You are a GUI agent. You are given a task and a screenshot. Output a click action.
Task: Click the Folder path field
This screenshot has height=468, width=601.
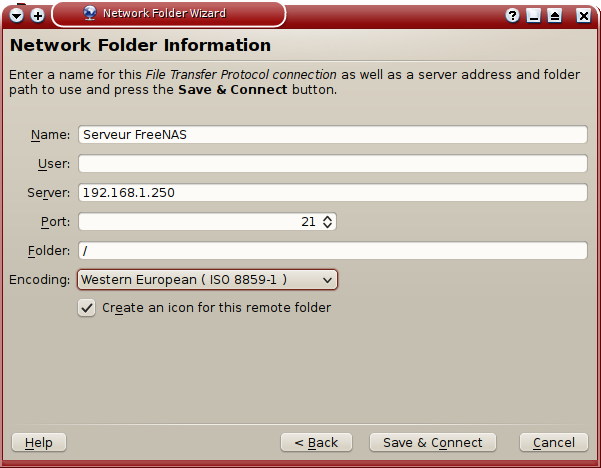pyautogui.click(x=332, y=251)
